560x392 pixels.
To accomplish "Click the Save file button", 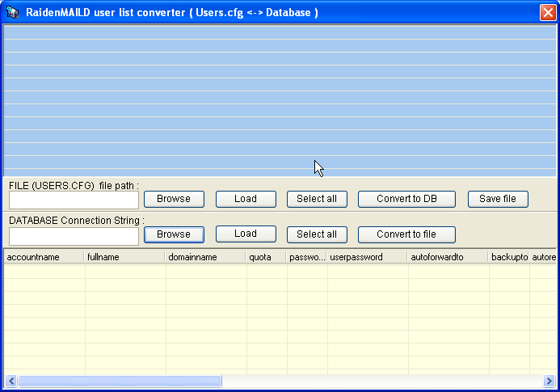I will coord(497,199).
